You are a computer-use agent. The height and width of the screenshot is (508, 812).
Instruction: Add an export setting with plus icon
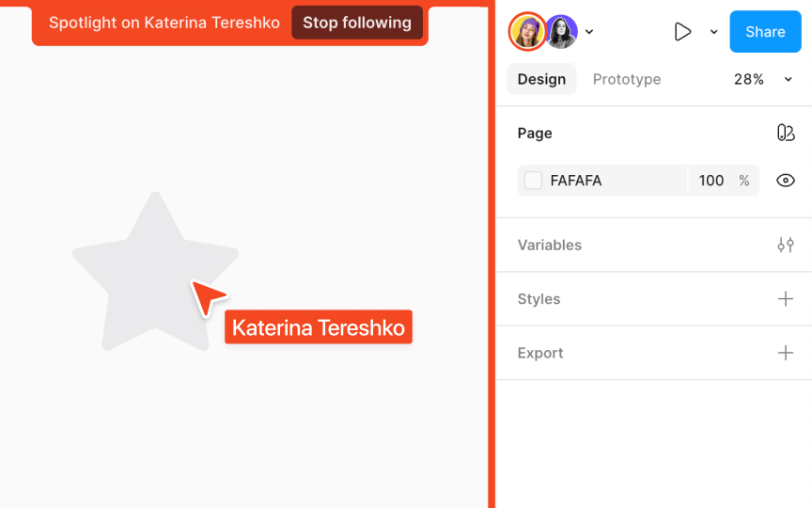tap(786, 353)
